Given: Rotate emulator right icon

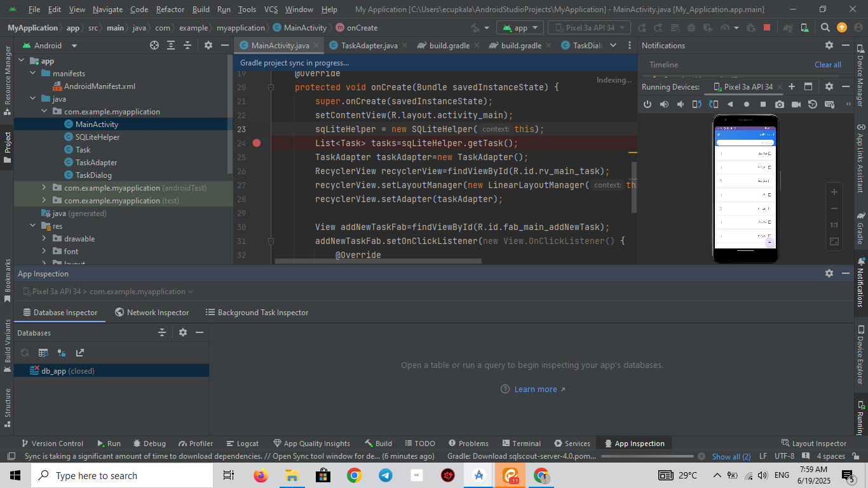Looking at the screenshot, I should (x=714, y=104).
